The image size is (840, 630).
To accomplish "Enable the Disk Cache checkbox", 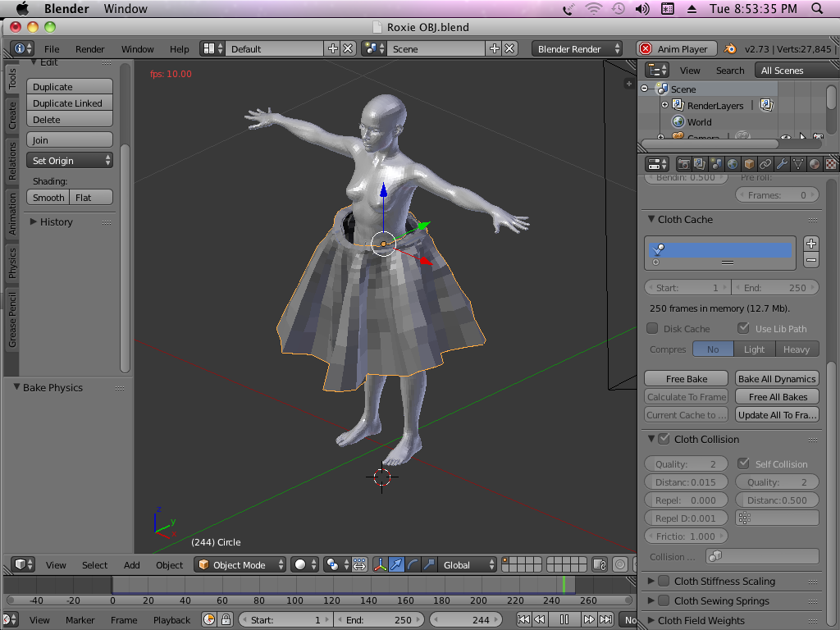I will click(x=652, y=329).
